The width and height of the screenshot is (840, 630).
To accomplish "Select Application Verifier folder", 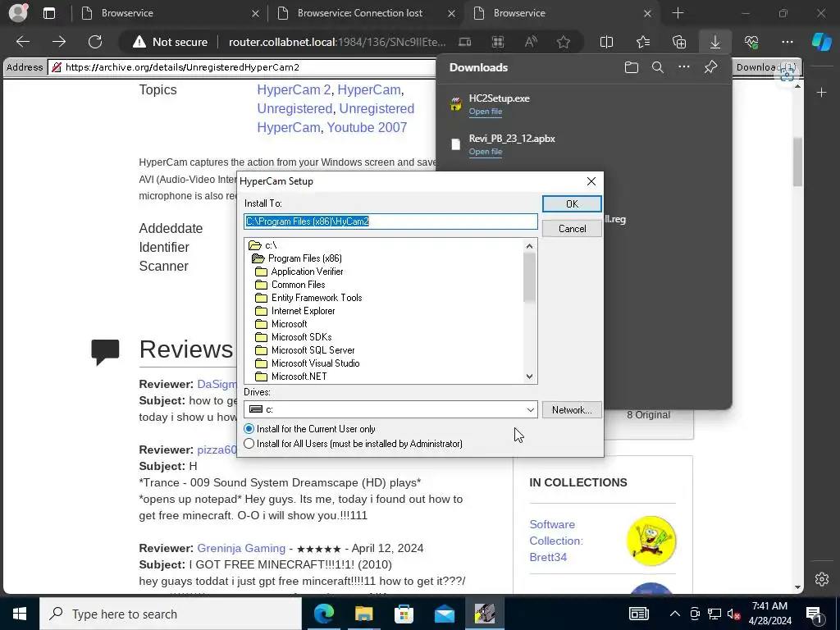I will pyautogui.click(x=299, y=272).
